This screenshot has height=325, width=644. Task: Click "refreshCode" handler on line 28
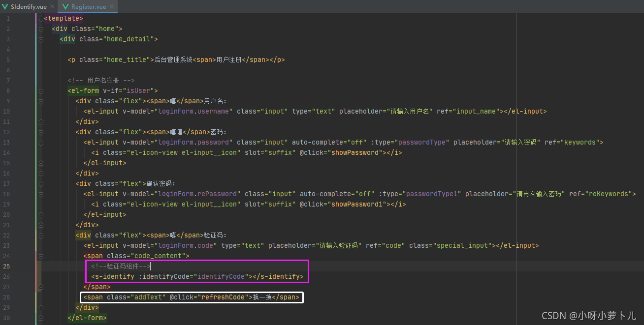click(x=223, y=297)
